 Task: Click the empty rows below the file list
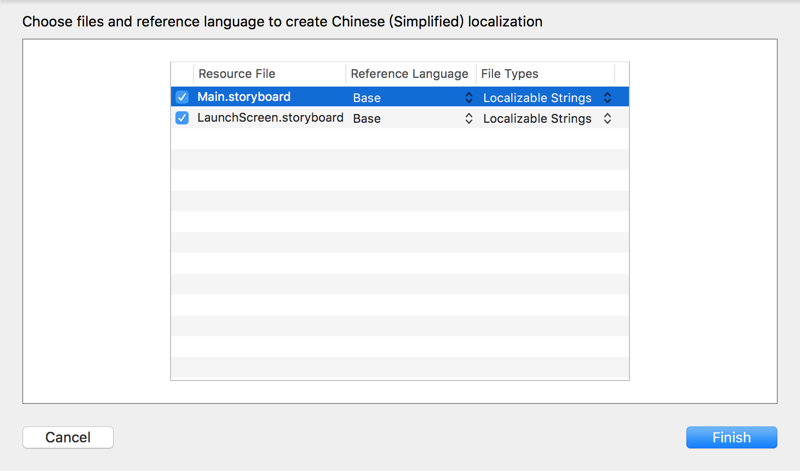[400, 250]
